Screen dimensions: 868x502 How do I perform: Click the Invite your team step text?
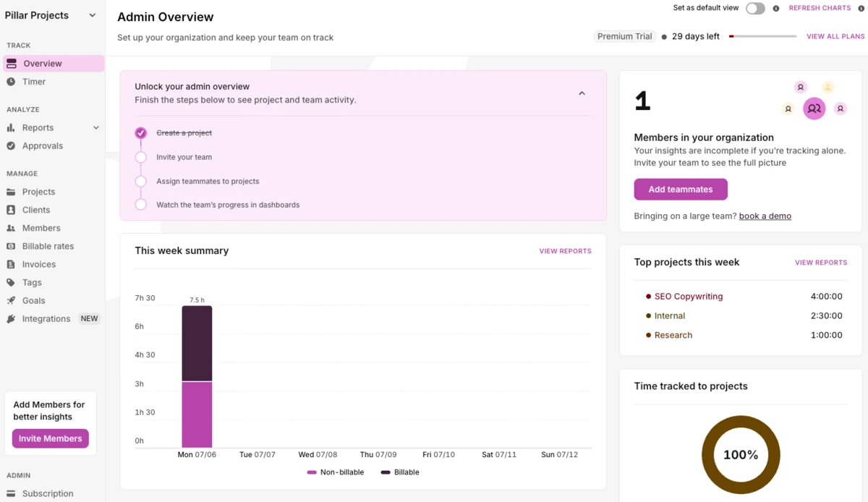pos(184,157)
